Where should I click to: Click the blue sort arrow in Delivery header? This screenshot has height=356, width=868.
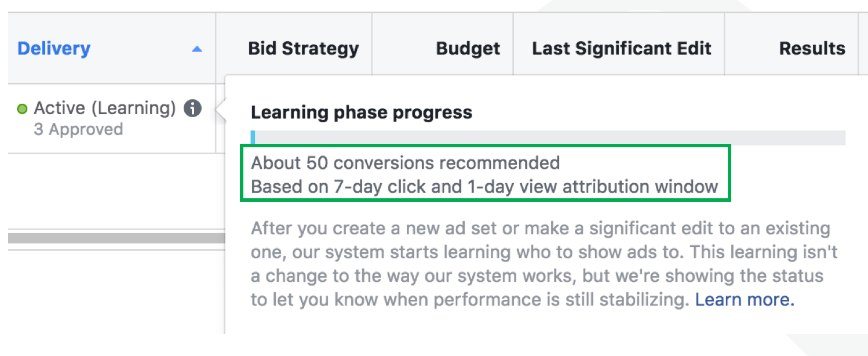pos(197,49)
